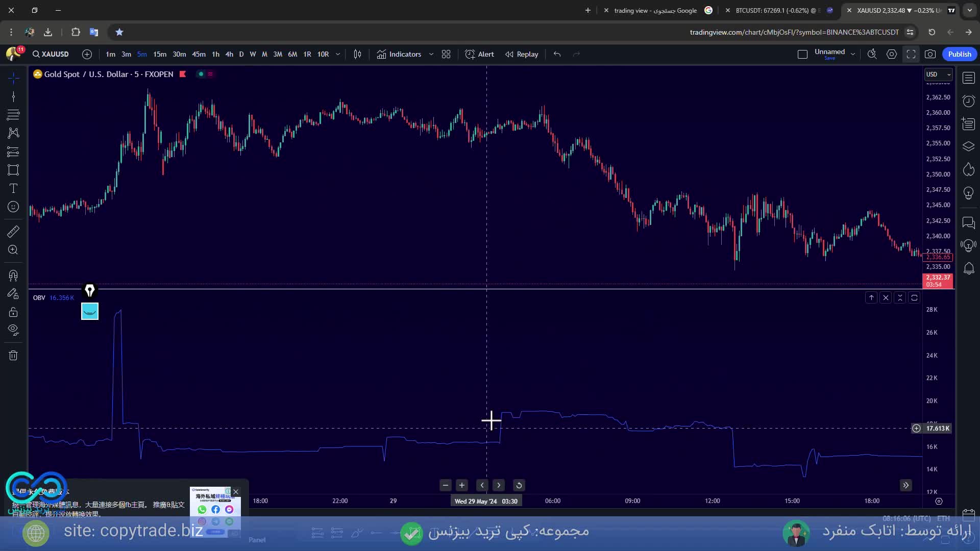Open the layout grid selector
Image resolution: width=980 pixels, height=551 pixels.
tap(446, 54)
